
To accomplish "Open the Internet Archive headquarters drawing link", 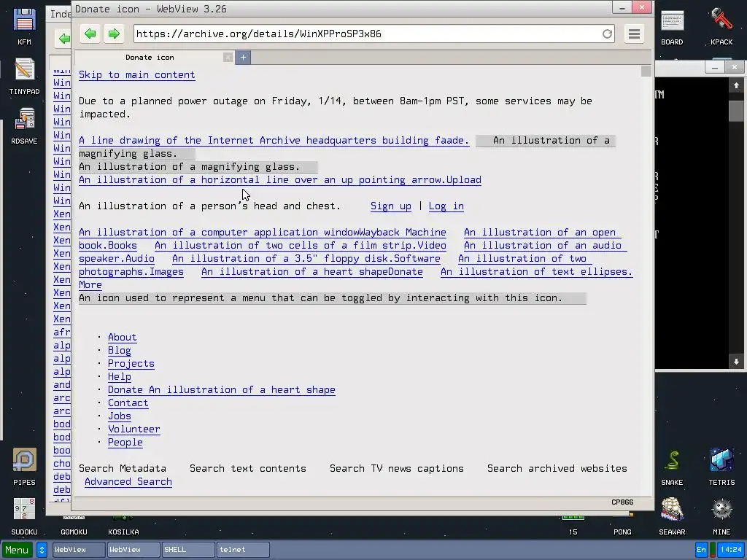I will tap(274, 141).
